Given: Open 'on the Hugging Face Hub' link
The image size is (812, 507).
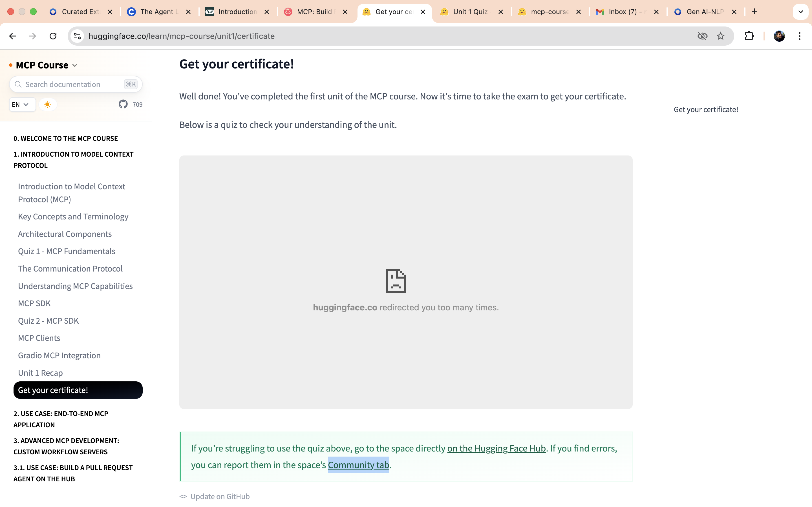Looking at the screenshot, I should pos(496,448).
